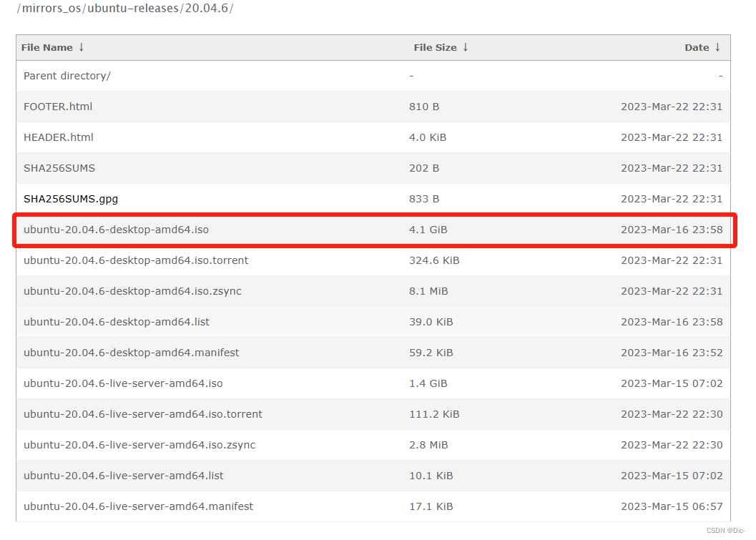Download ubuntu-20.04.6-desktop-amd64.iso.zsync
The width and height of the screenshot is (756, 540).
point(132,291)
